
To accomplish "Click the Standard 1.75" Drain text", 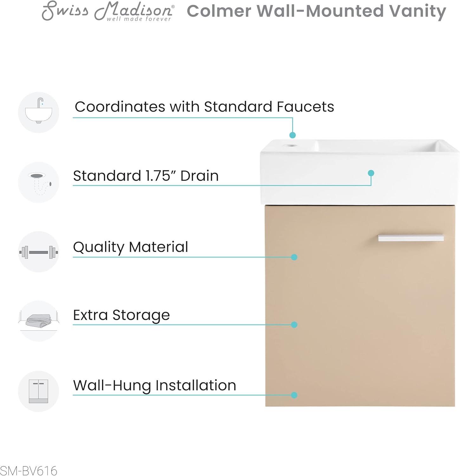I will 146,176.
